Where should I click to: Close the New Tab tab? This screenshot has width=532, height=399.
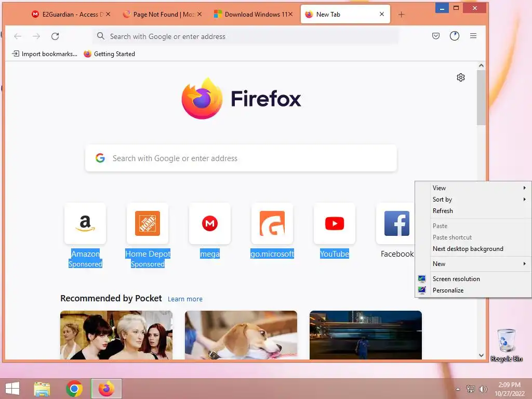pos(382,14)
